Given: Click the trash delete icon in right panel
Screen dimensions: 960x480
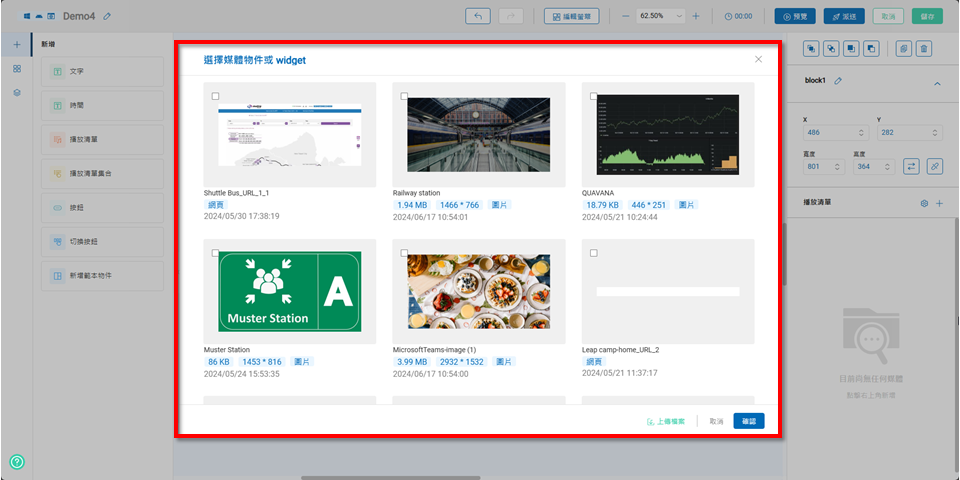Looking at the screenshot, I should [924, 47].
